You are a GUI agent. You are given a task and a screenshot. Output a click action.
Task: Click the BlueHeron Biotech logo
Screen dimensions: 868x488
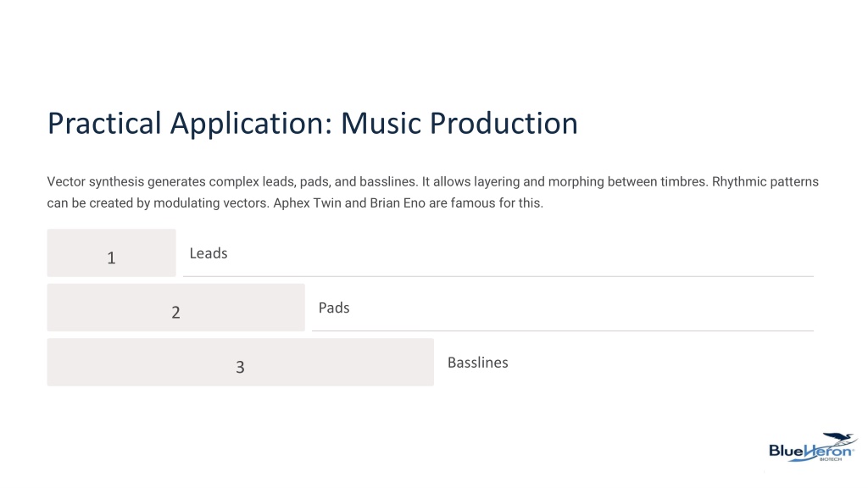[813, 447]
